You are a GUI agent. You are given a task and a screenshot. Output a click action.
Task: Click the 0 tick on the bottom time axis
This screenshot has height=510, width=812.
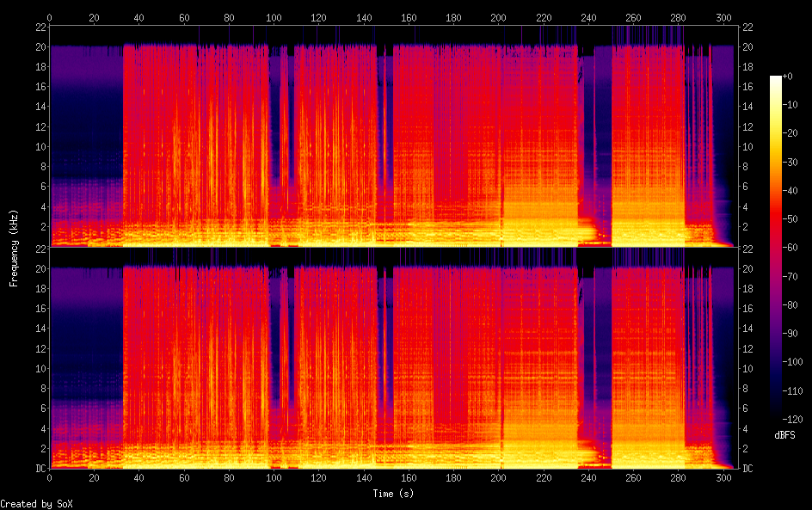tap(50, 479)
